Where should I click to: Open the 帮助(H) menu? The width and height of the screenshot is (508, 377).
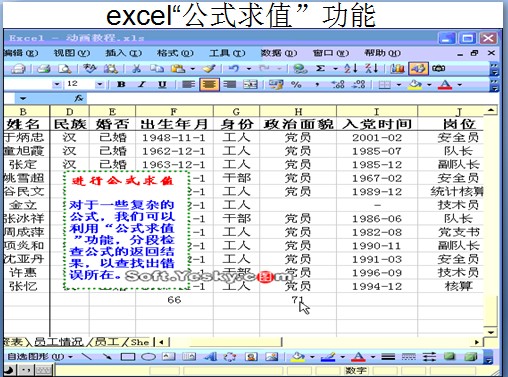click(x=383, y=53)
